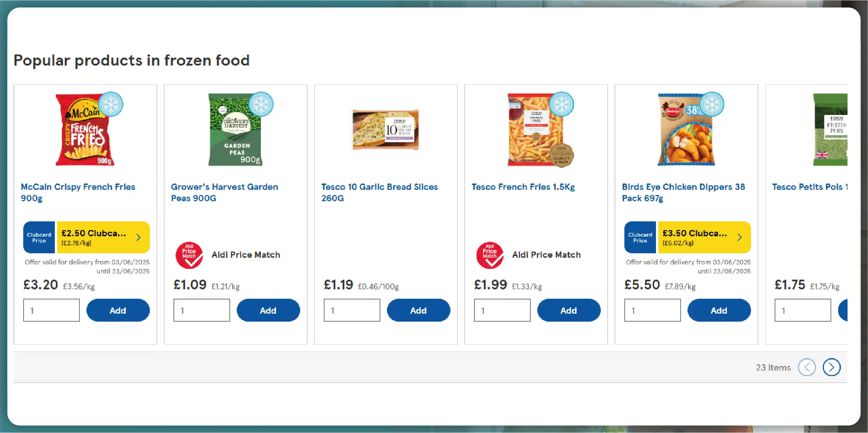The width and height of the screenshot is (868, 433).
Task: Expand £3.50 Clubcard offer chevron
Action: [x=740, y=237]
